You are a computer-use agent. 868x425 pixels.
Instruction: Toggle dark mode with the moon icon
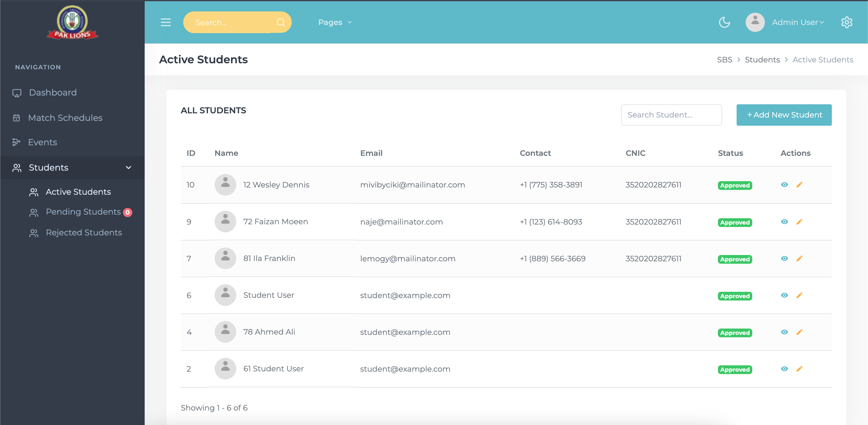click(724, 22)
